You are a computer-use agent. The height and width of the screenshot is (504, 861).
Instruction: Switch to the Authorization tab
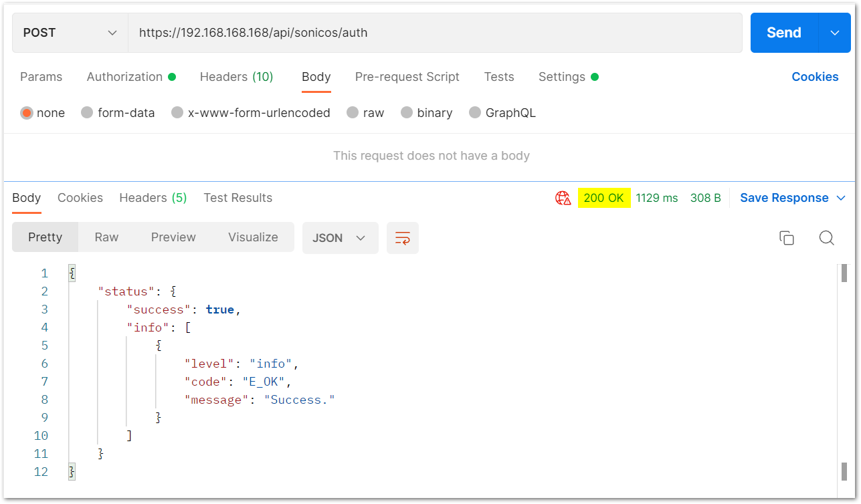[124, 77]
